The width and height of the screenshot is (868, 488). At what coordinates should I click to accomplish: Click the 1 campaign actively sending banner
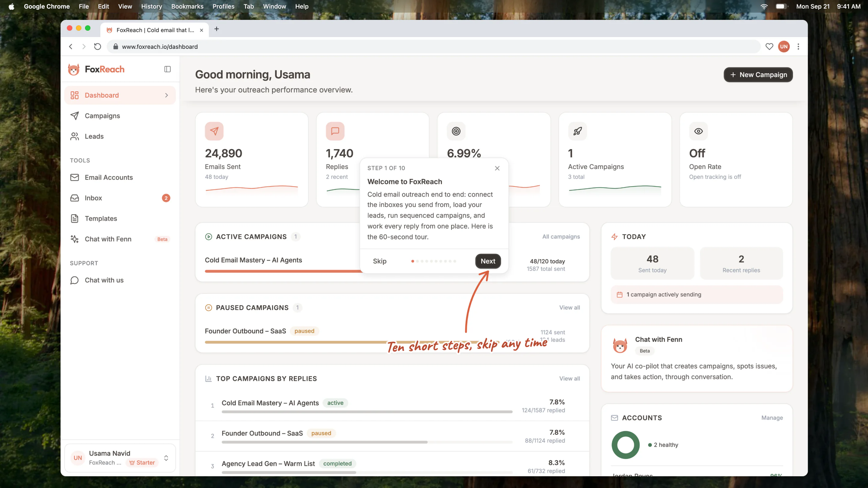(x=697, y=295)
